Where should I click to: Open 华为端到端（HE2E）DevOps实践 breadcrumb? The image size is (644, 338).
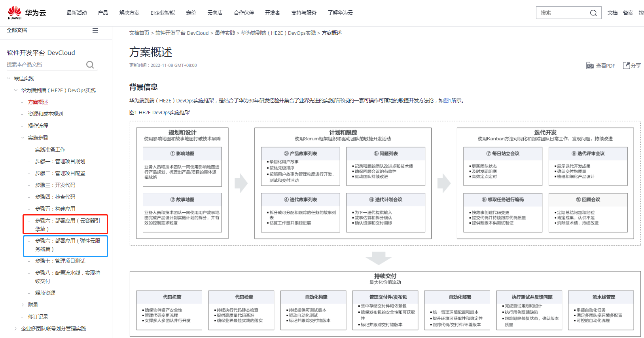point(278,33)
